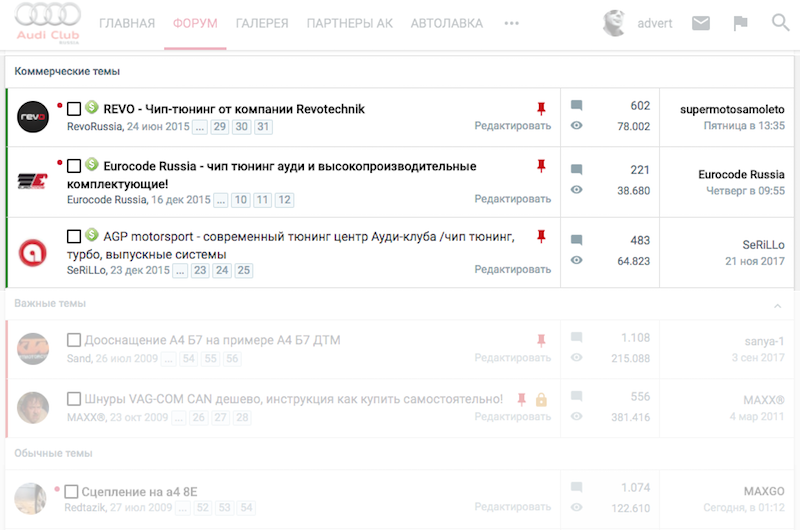Open the АВТОЛАВКА tab
Screen dimensions: 800x530
click(x=447, y=23)
